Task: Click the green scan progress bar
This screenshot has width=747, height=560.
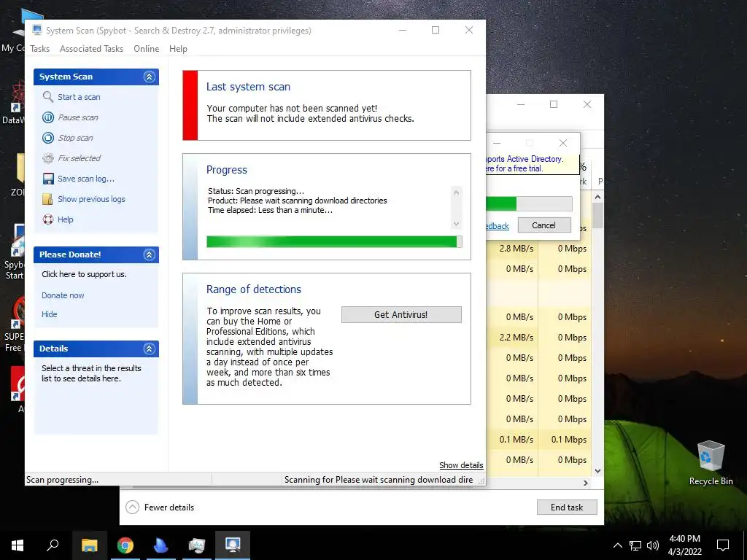Action: coord(334,242)
